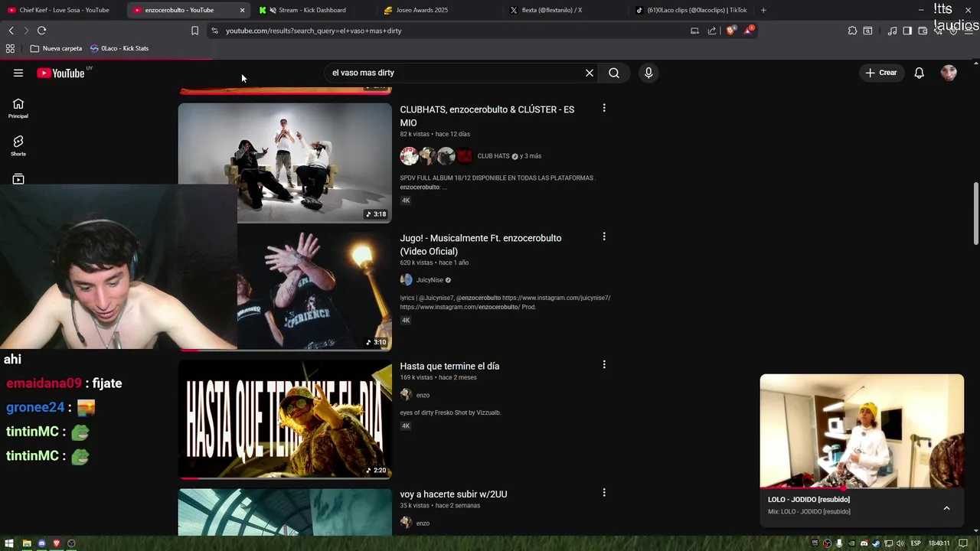This screenshot has height=551, width=980.
Task: Open Windows notification center icon
Action: click(x=963, y=543)
